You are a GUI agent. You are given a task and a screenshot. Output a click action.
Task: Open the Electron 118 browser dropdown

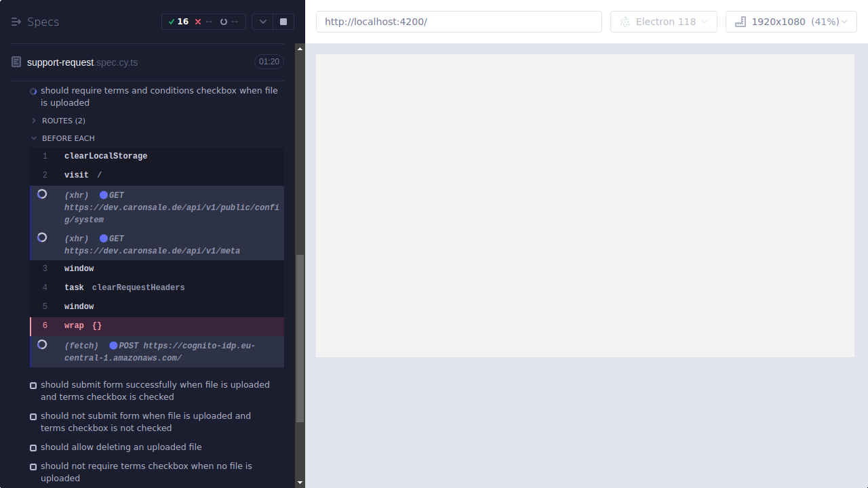(x=663, y=21)
